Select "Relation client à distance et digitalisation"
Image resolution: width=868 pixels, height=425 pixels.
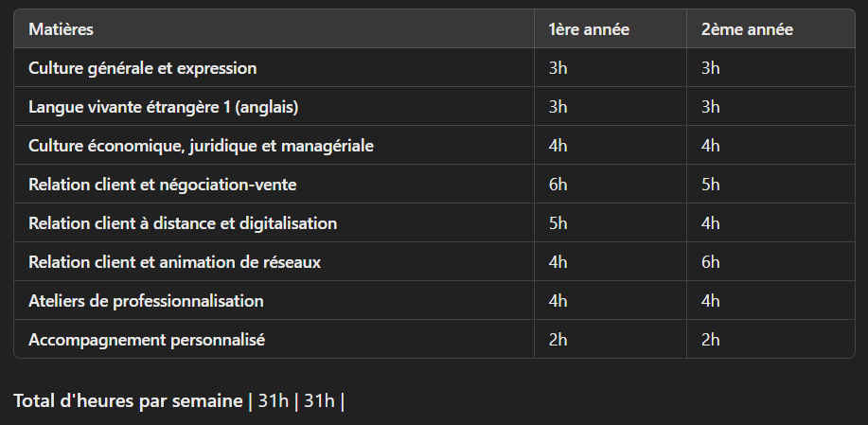183,223
